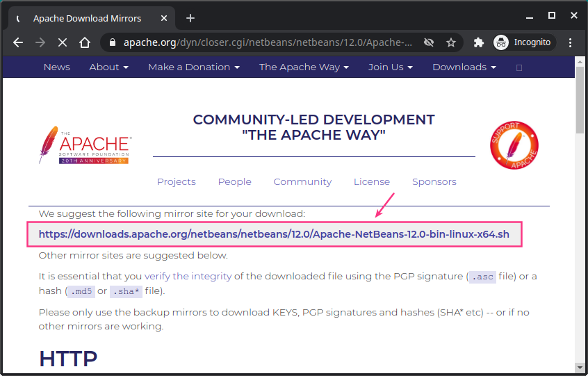Viewport: 588px width, 376px height.
Task: Expand the Join Us dropdown
Action: click(x=391, y=67)
